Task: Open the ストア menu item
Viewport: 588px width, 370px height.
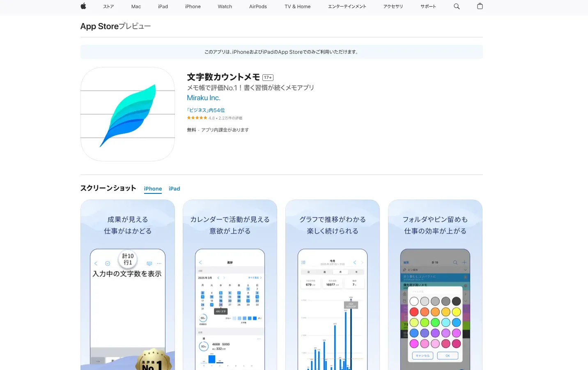Action: [108, 7]
